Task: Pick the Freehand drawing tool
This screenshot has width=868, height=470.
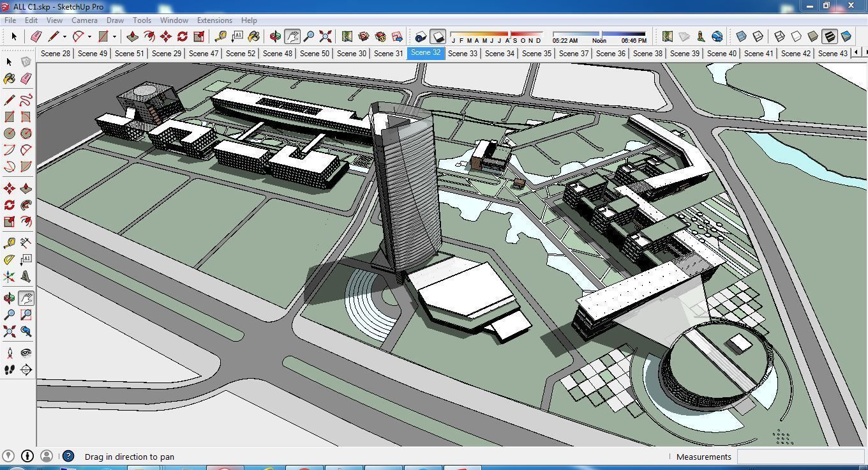Action: click(26, 100)
